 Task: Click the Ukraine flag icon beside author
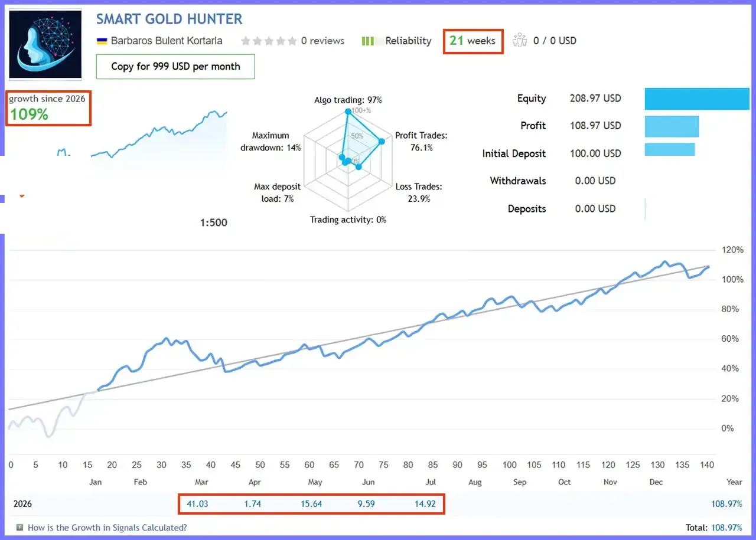coord(102,41)
